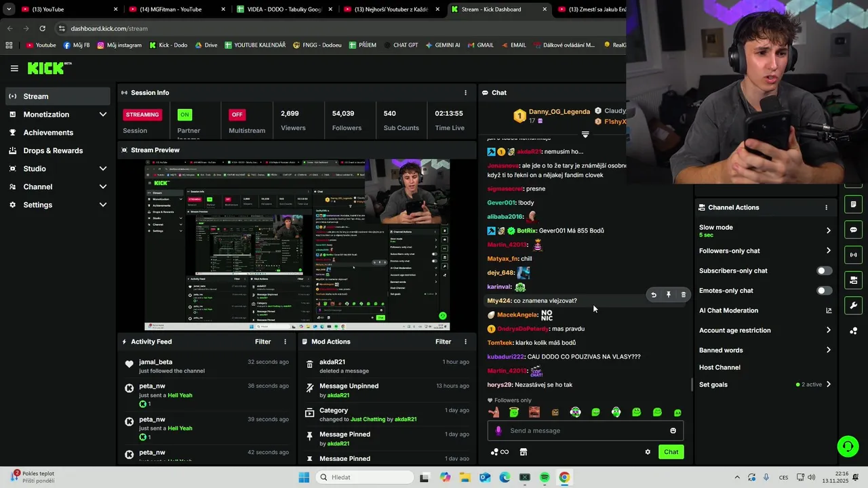Image resolution: width=868 pixels, height=488 pixels.
Task: Send message with green Chat button
Action: click(x=671, y=452)
